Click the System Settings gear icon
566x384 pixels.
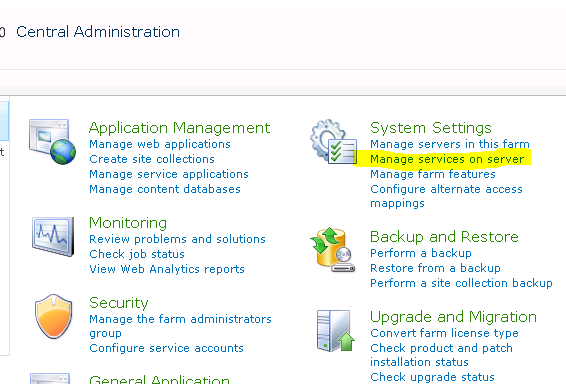click(334, 142)
